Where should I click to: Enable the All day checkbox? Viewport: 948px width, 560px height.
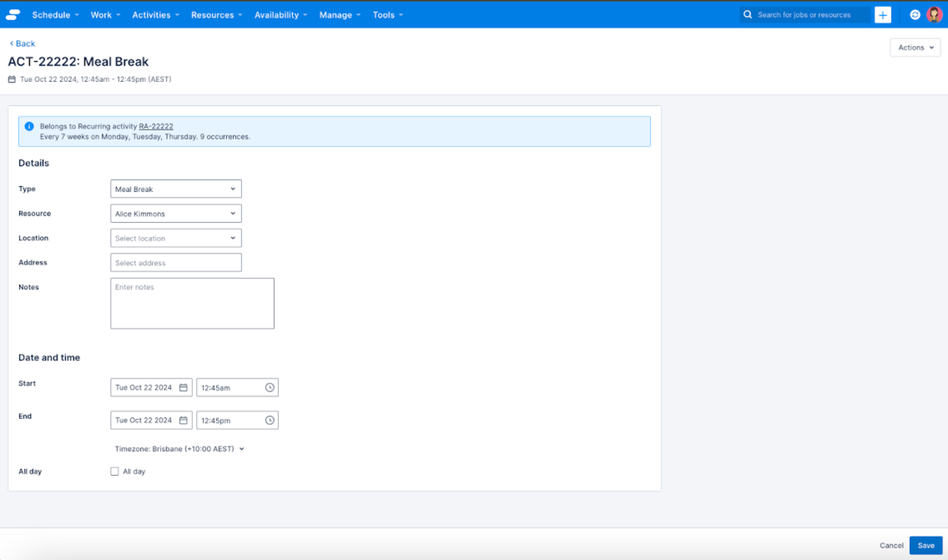pyautogui.click(x=114, y=472)
